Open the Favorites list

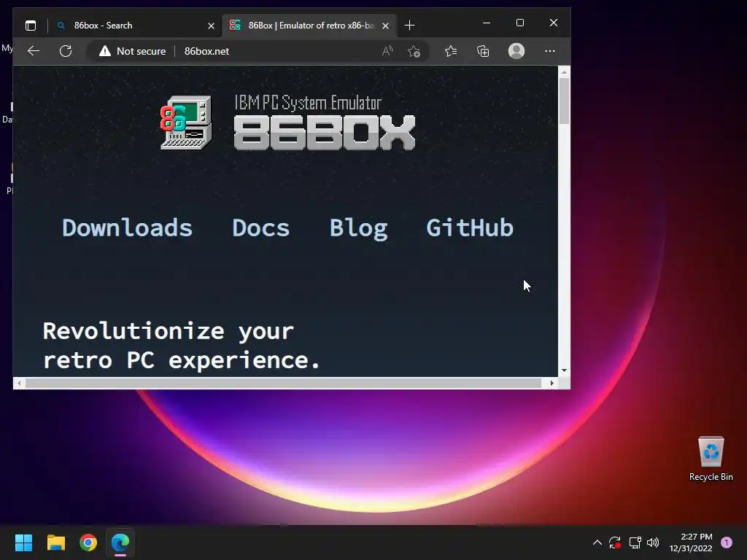click(x=451, y=51)
